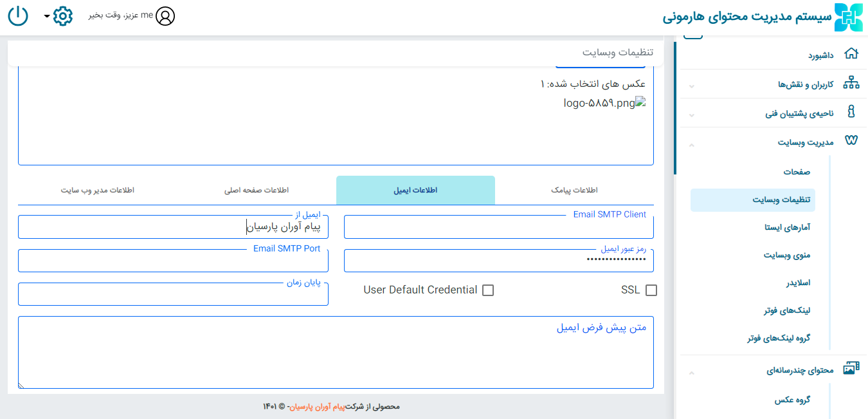Select the اطلاعات مدیر وب سایت tab
Screen dimensions: 868x419
[x=98, y=191]
